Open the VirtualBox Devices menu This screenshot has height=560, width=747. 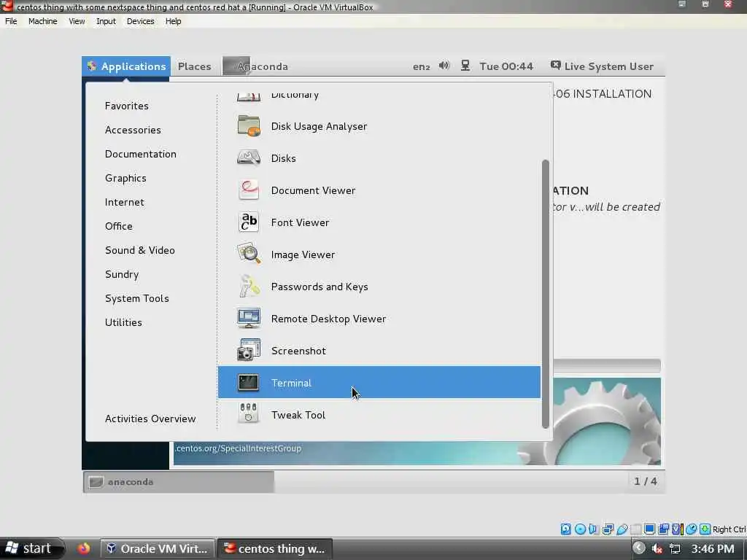point(141,21)
